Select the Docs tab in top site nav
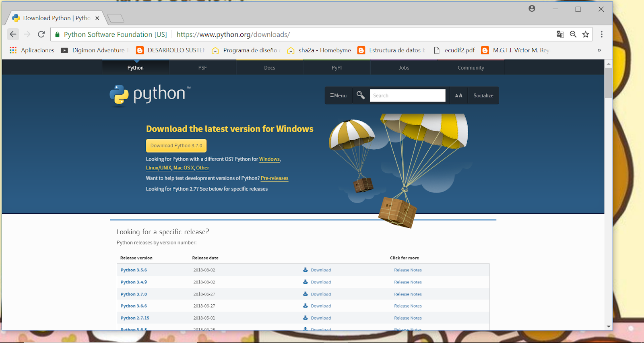 pyautogui.click(x=270, y=68)
